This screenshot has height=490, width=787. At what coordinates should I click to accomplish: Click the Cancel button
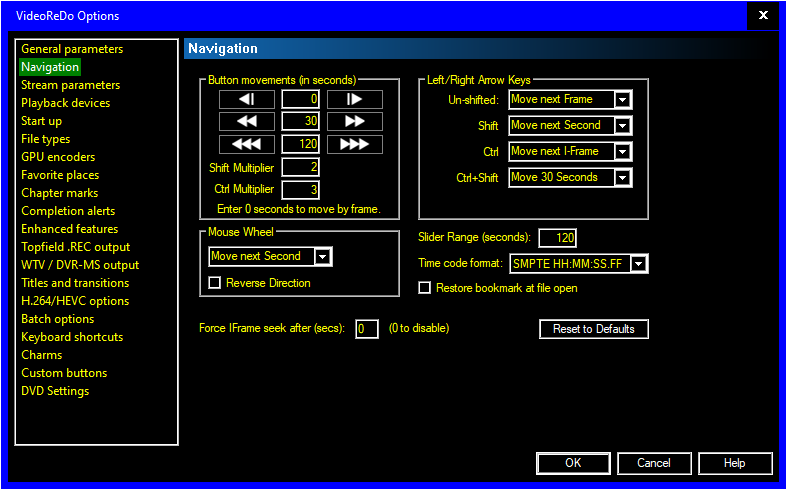click(x=654, y=463)
